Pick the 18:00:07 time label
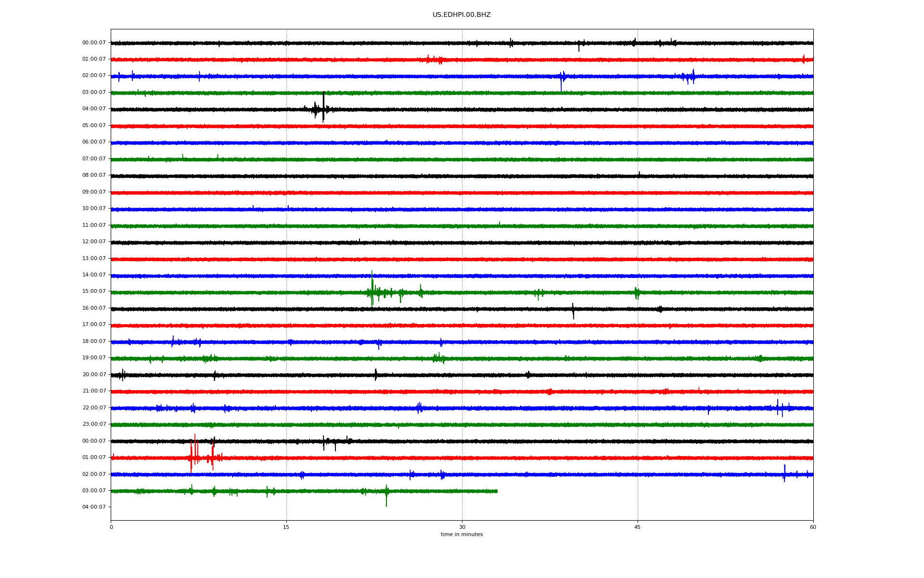 pyautogui.click(x=94, y=342)
